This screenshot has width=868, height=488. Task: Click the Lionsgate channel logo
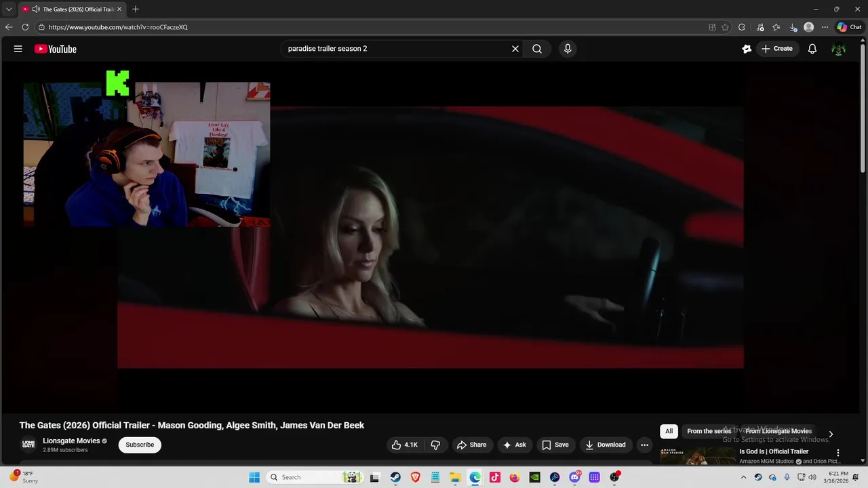click(x=28, y=445)
